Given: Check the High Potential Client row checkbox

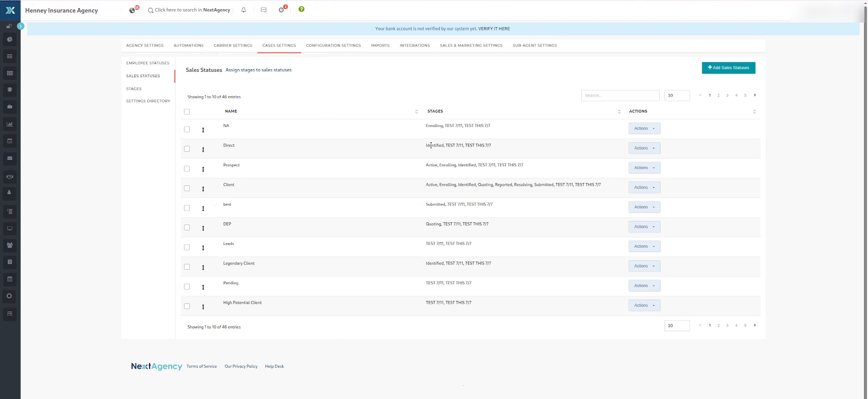Looking at the screenshot, I should click(x=187, y=306).
